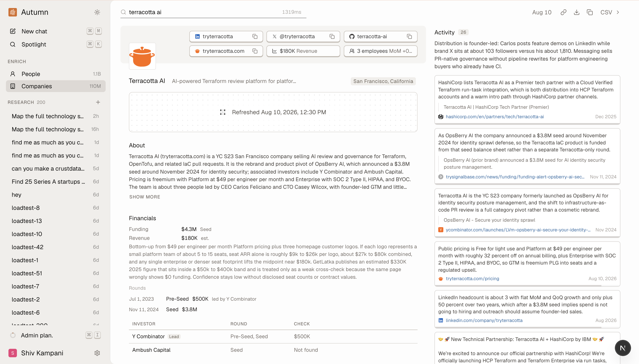Image resolution: width=639 pixels, height=364 pixels.
Task: Click the 3 employees MoM chip
Action: 380,51
